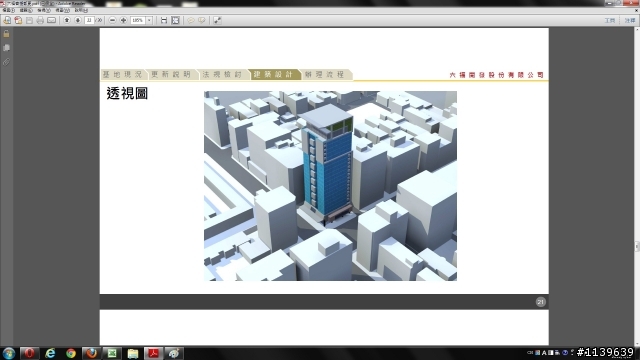Click the 更新說明 section tab on page
Screen dimensions: 640x360
tap(171, 74)
